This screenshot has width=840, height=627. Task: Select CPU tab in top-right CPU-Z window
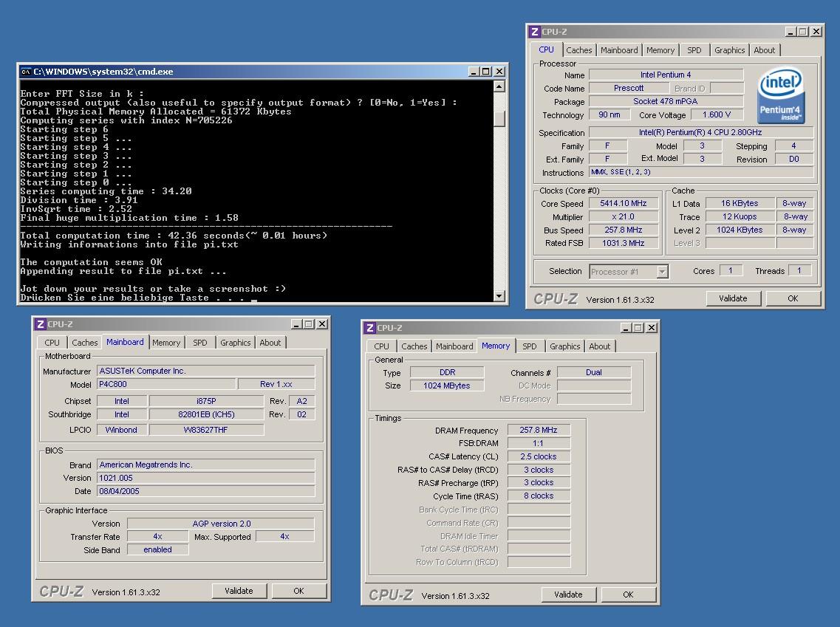[x=547, y=49]
